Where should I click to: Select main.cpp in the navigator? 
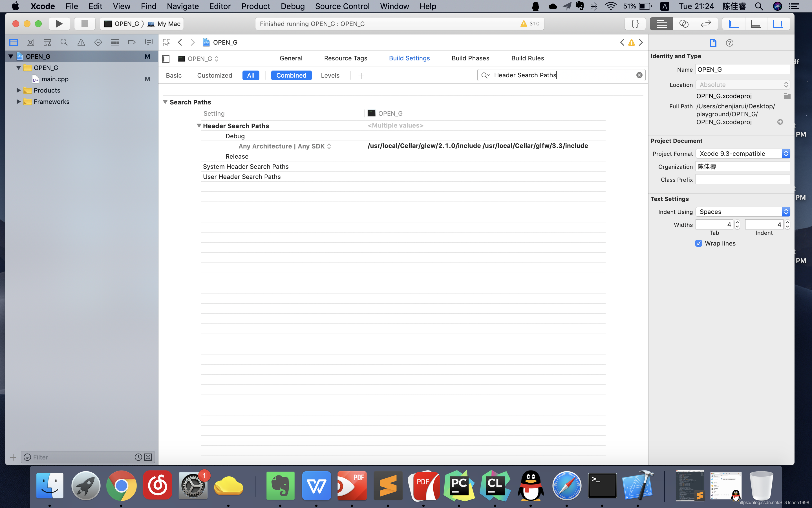coord(55,79)
